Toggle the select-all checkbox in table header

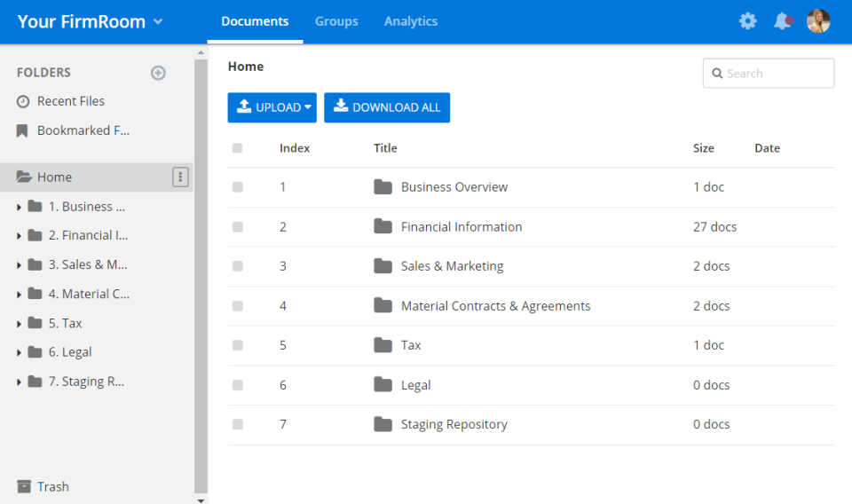(x=237, y=148)
